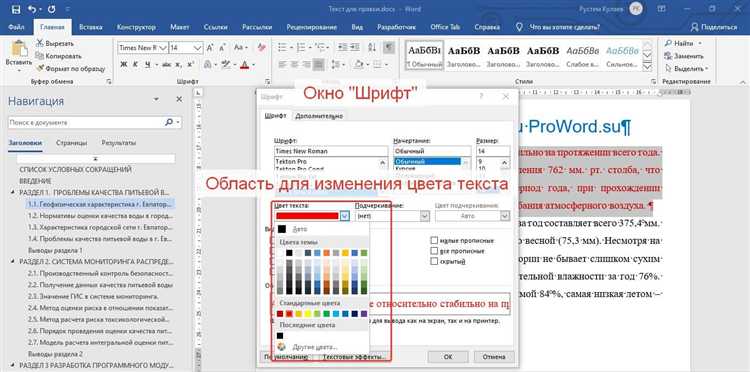Click Отмена in the font dialog

tap(494, 357)
